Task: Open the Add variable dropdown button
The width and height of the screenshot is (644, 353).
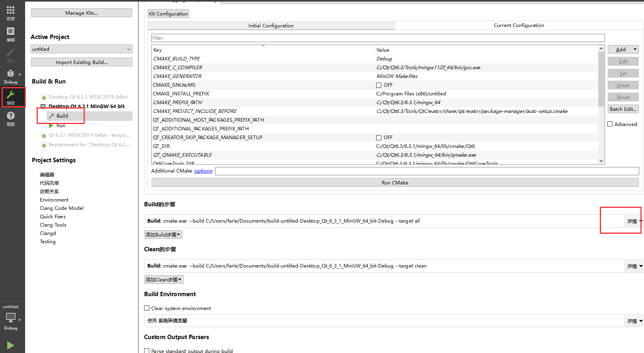Action: (x=623, y=49)
